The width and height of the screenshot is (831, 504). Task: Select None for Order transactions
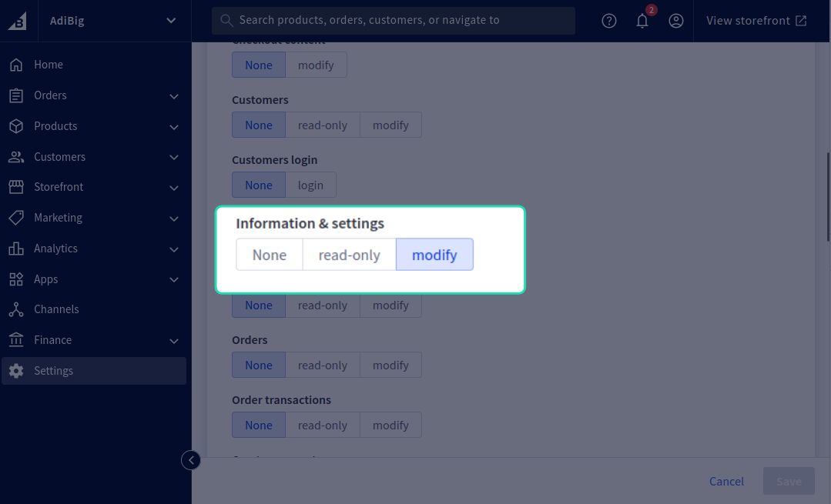point(259,425)
